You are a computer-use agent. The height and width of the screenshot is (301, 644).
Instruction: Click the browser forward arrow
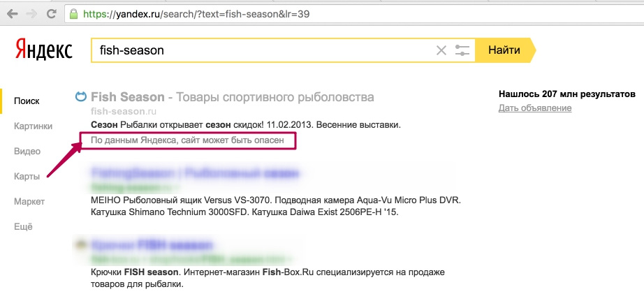click(x=31, y=15)
